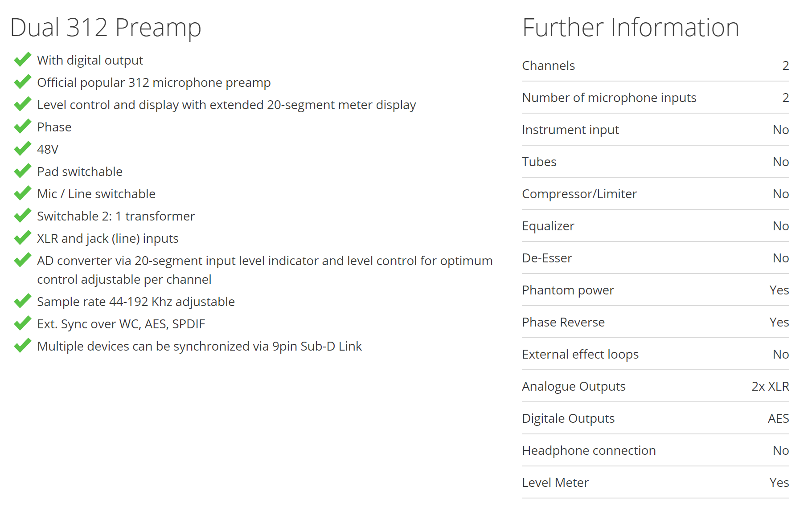Click the check icon next to 'Multiple devices can be synchronized'

point(23,345)
